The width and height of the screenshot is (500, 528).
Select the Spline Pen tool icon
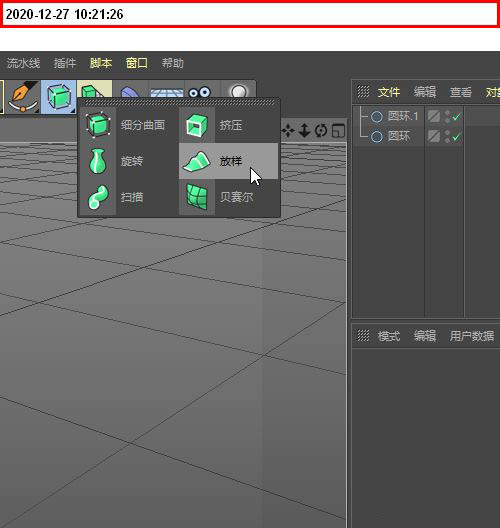(x=23, y=97)
